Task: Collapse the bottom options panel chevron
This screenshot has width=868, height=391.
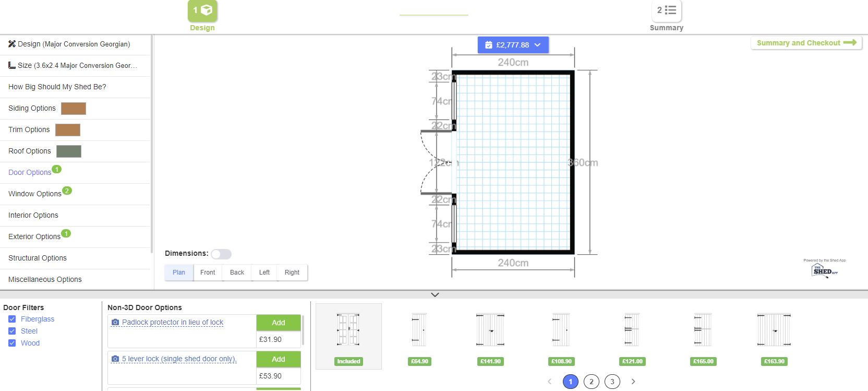Action: tap(435, 295)
